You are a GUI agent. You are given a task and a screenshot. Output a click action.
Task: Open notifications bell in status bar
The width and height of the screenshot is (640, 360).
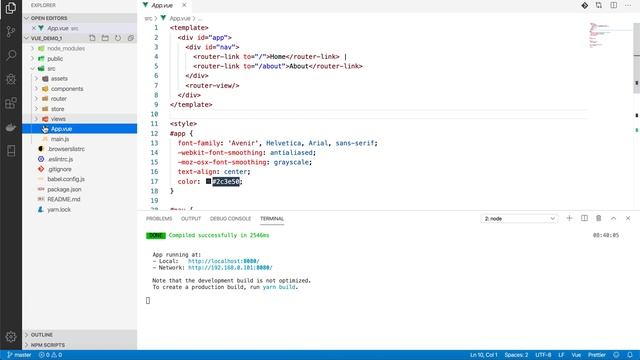point(630,355)
